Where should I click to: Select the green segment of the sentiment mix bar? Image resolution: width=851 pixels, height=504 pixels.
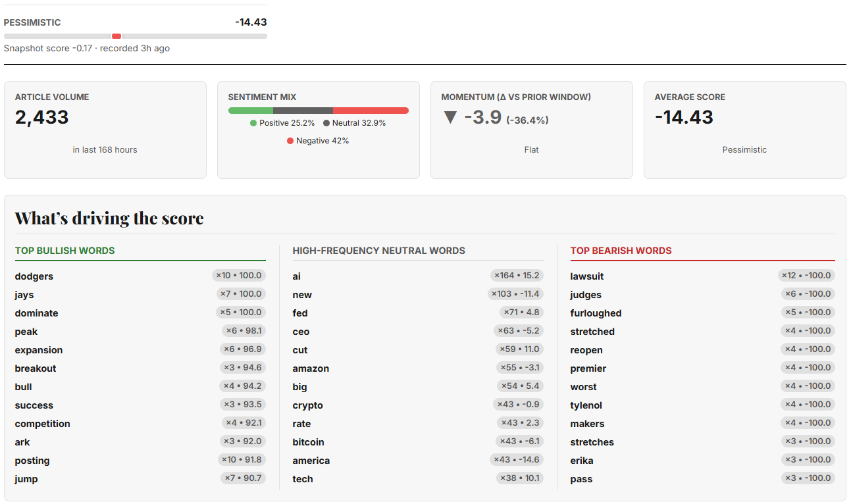coord(250,111)
